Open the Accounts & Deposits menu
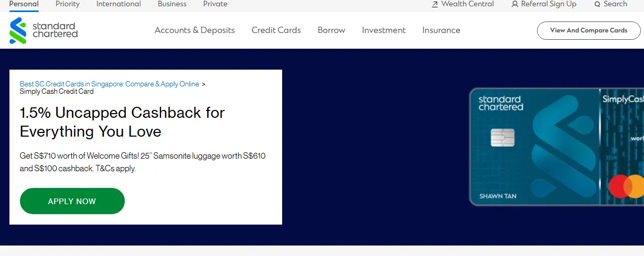 (195, 30)
